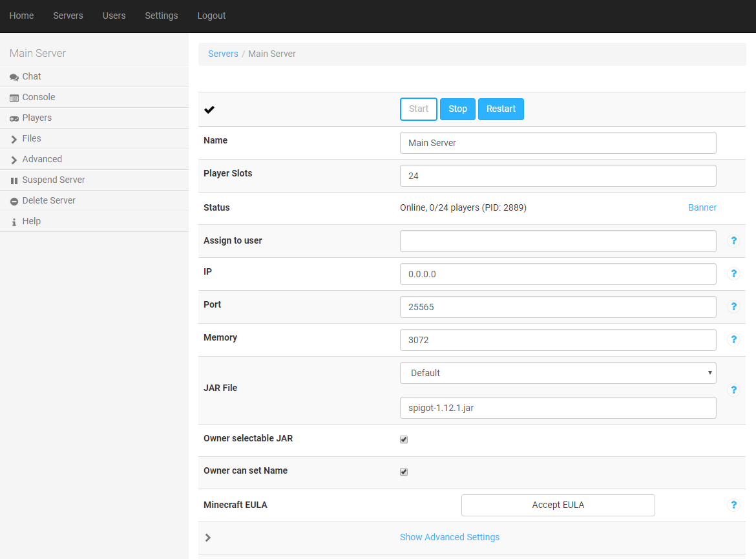This screenshot has width=756, height=559.
Task: Uncheck the Owner selectable JAR checkbox
Action: [404, 439]
